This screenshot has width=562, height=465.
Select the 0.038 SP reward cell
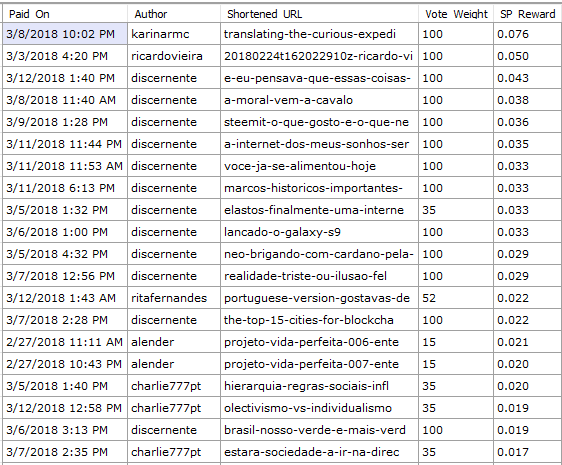click(x=528, y=100)
